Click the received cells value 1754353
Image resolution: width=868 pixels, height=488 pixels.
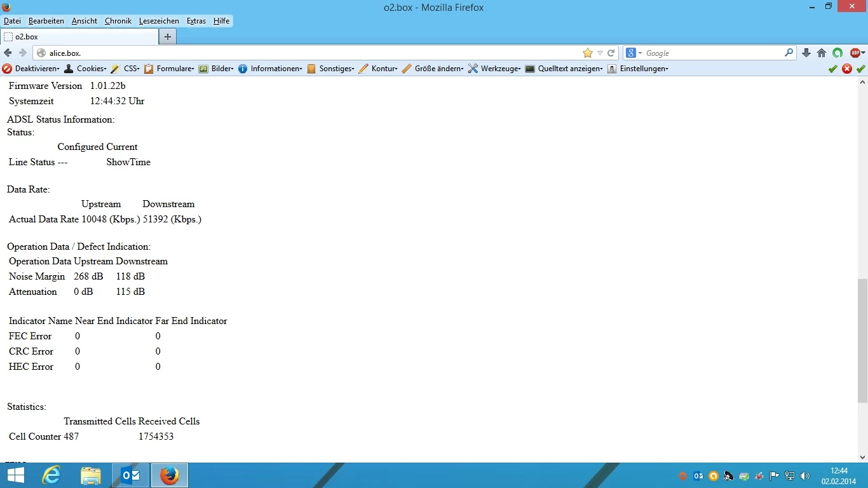(156, 437)
